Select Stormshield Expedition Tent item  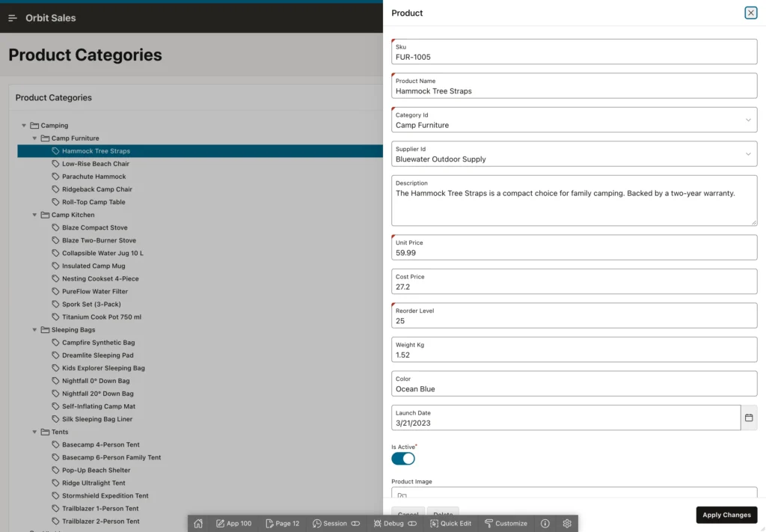tap(105, 496)
